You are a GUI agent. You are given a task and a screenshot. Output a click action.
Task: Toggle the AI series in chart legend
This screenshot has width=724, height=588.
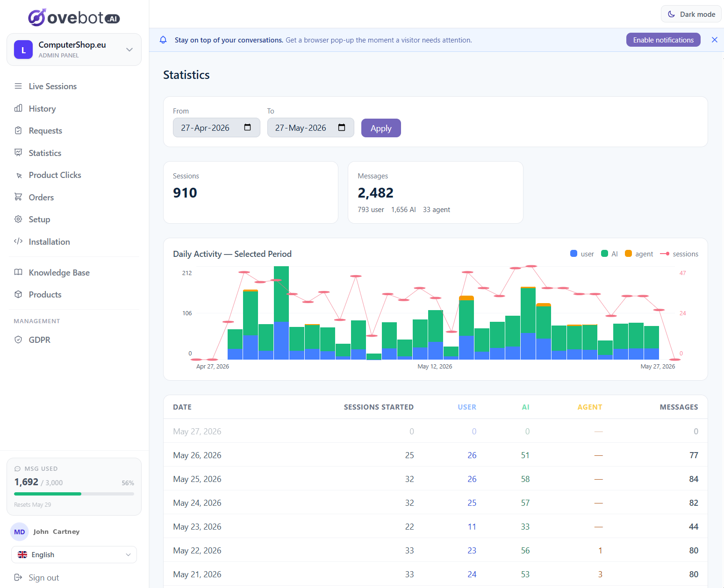coord(609,254)
